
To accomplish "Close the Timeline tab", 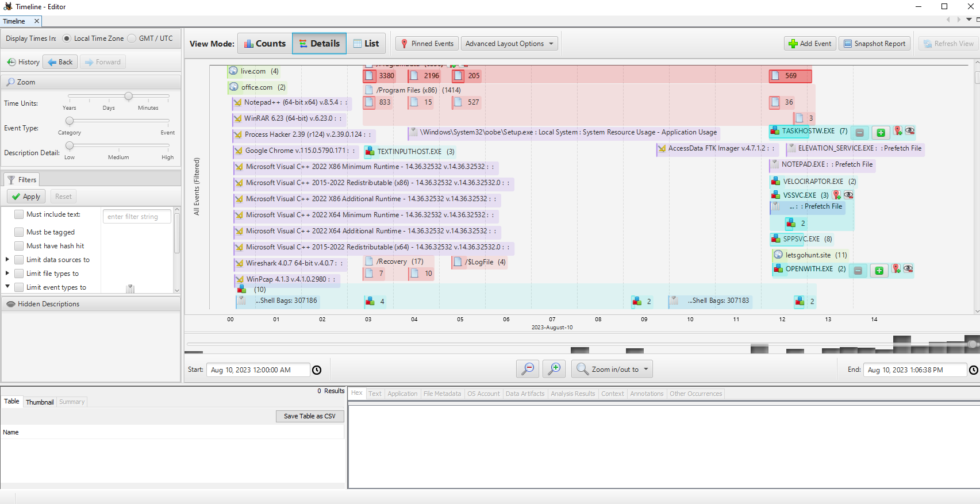I will coord(37,21).
